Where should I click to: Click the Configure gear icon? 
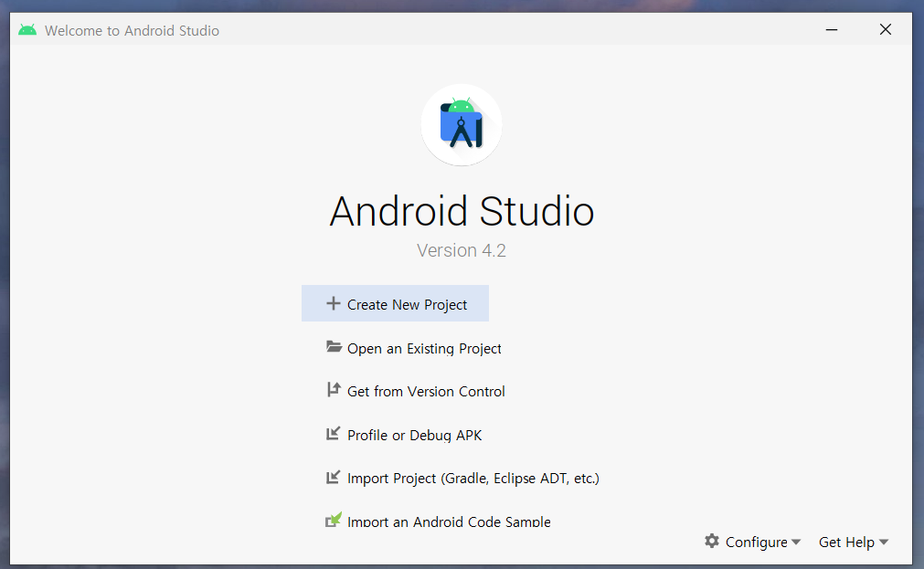coord(712,541)
